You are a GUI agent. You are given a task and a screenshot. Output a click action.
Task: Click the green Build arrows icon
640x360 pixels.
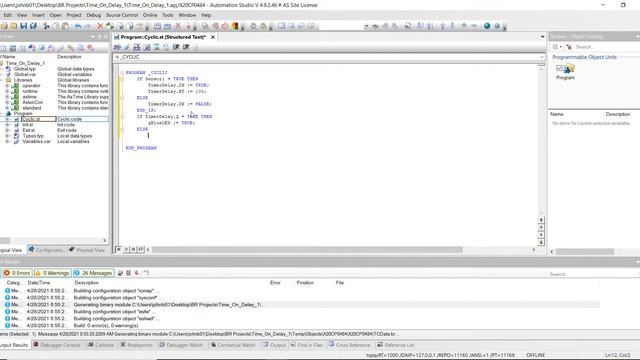(x=110, y=26)
